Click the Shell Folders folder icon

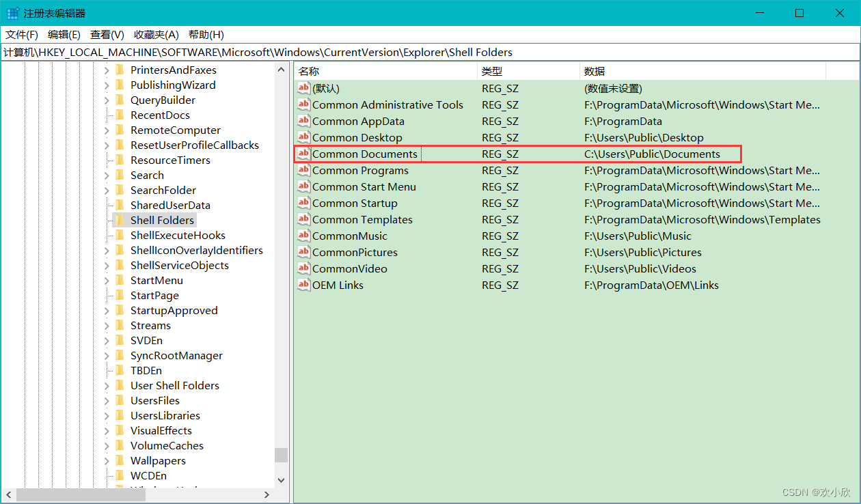tap(120, 220)
